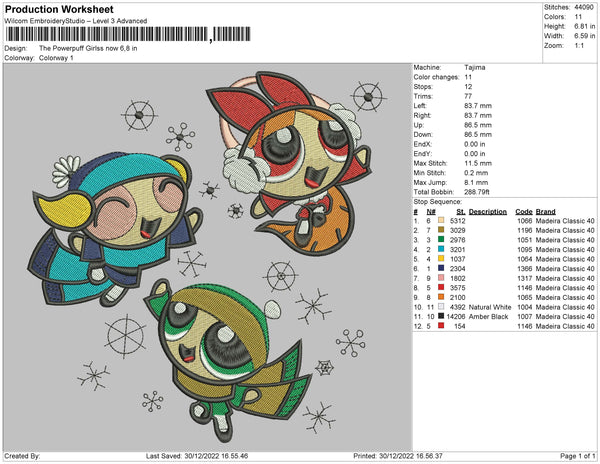The height and width of the screenshot is (464, 600).
Task: Pick the green swatch with 2976 stitches
Action: [x=441, y=239]
